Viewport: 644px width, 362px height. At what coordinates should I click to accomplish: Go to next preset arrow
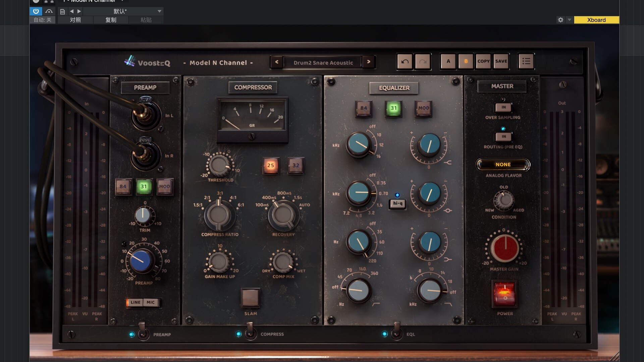(369, 62)
